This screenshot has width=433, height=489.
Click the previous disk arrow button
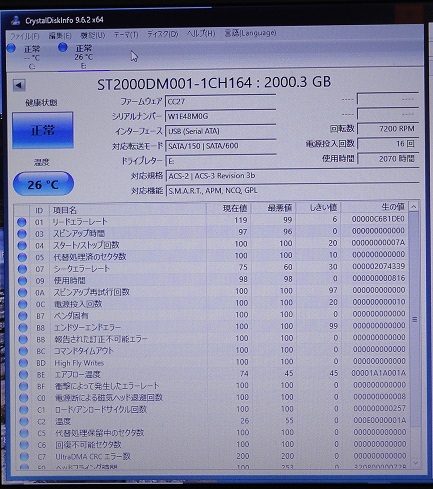(19, 85)
